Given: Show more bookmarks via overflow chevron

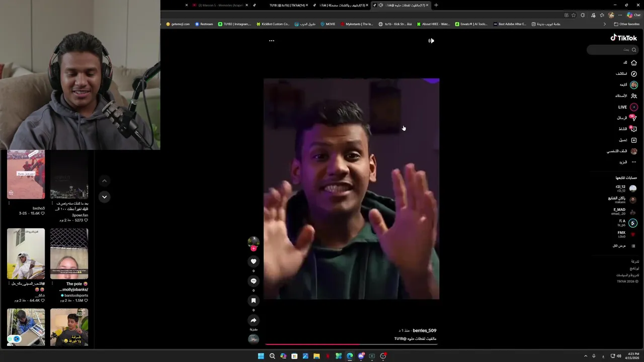Looking at the screenshot, I should [605, 24].
